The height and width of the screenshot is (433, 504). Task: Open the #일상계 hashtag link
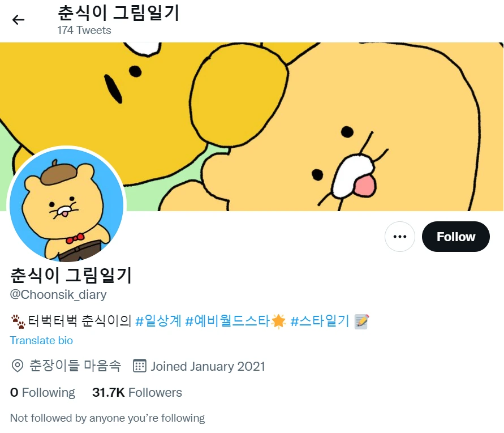tap(158, 321)
